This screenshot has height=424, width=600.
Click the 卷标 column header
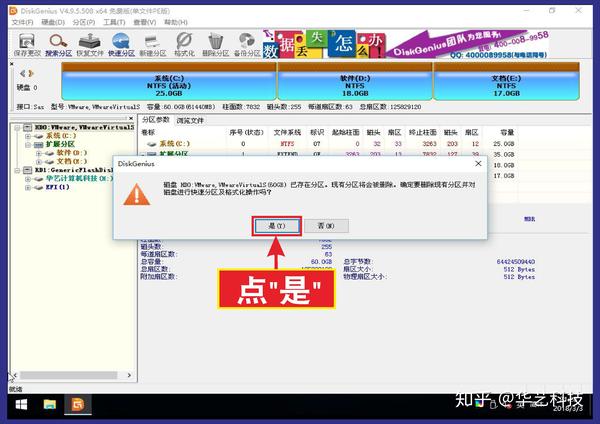pos(148,132)
